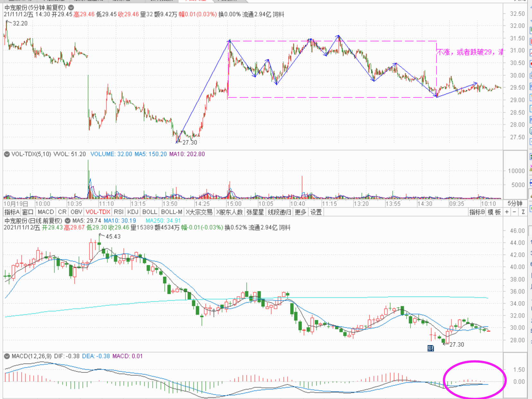This screenshot has width=532, height=399.
Task: Open the dropdown beside the 5-minute chart title
Action: point(71,7)
